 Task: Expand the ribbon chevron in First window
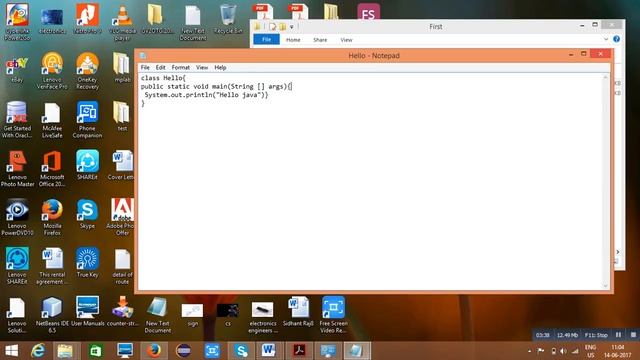[x=606, y=39]
